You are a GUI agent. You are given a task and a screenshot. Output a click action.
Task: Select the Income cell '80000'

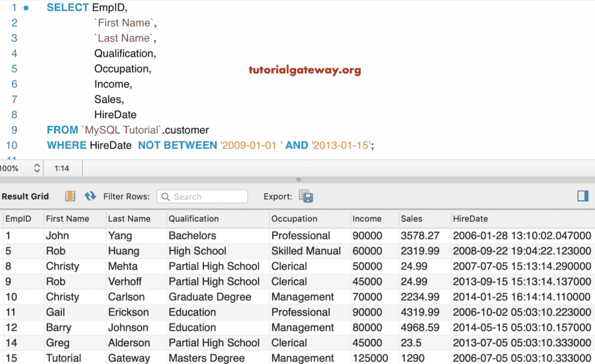367,327
